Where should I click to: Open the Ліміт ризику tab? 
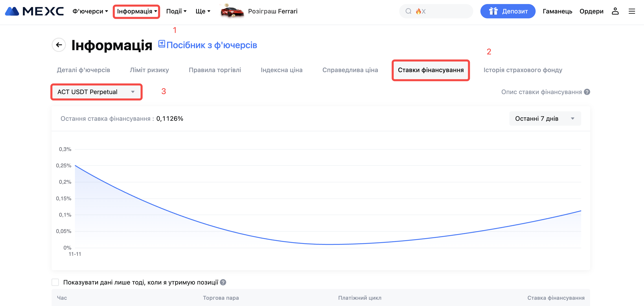[x=149, y=70]
